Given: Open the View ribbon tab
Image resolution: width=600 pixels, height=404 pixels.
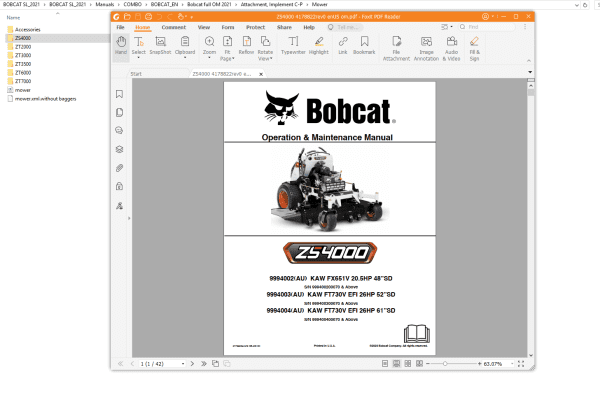Looking at the screenshot, I should click(204, 27).
